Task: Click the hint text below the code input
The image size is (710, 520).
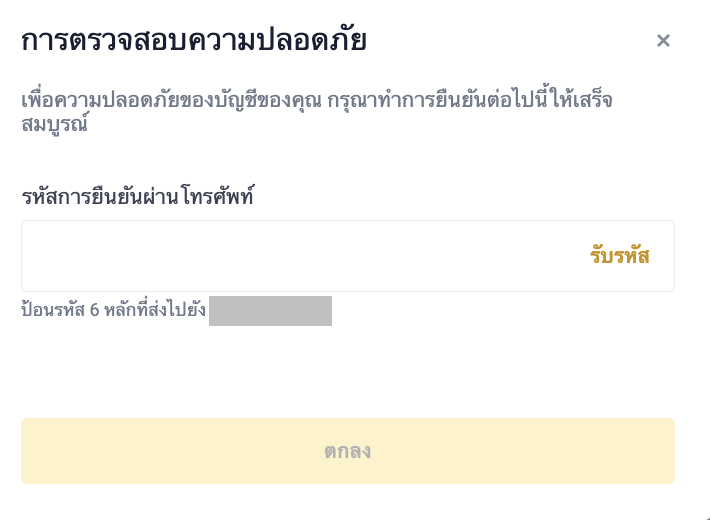Action: tap(114, 310)
